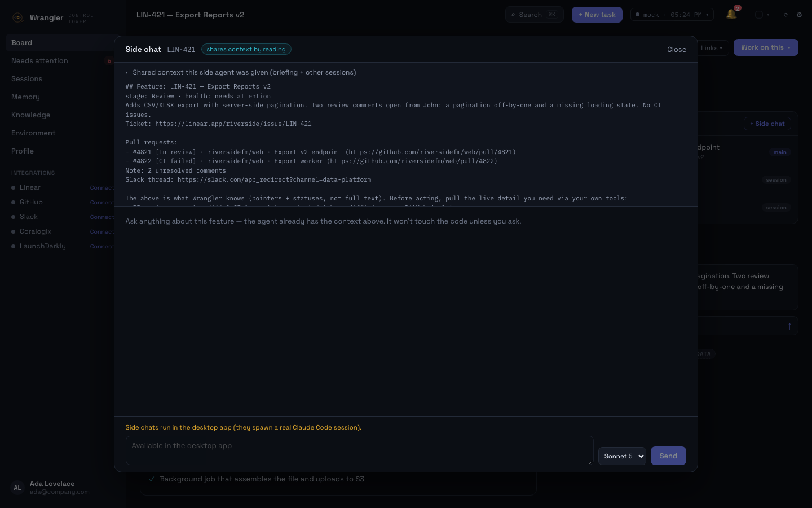Open Sessions in sidebar

tap(60, 79)
